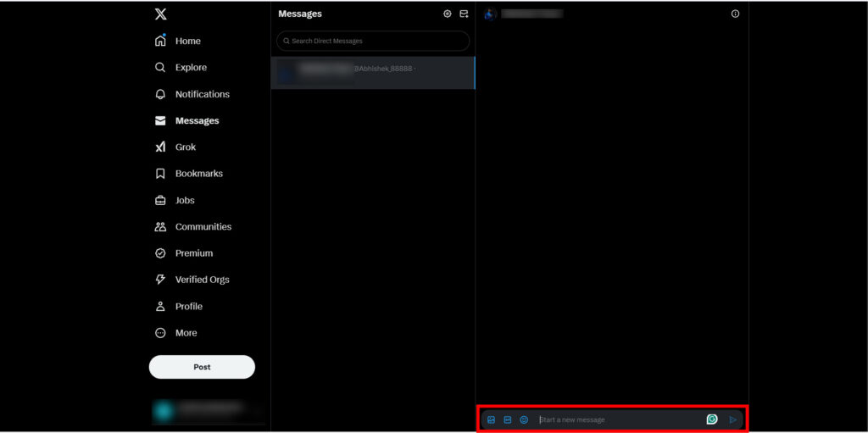868x433 pixels.
Task: Select the Abhishek_88888 conversation
Action: coord(373,73)
